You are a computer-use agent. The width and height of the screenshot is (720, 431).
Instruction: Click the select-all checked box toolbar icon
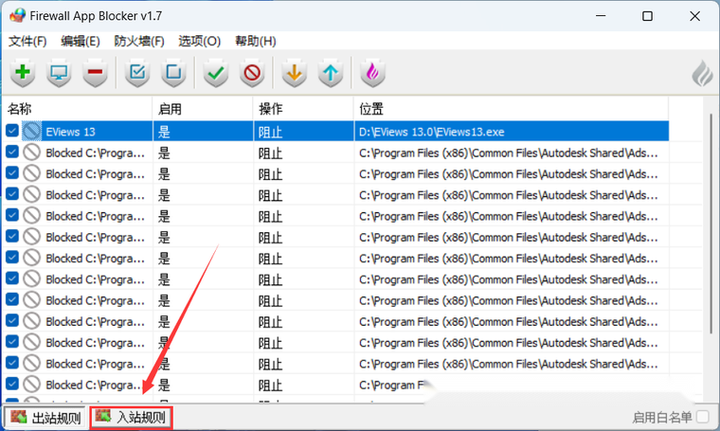pos(138,73)
